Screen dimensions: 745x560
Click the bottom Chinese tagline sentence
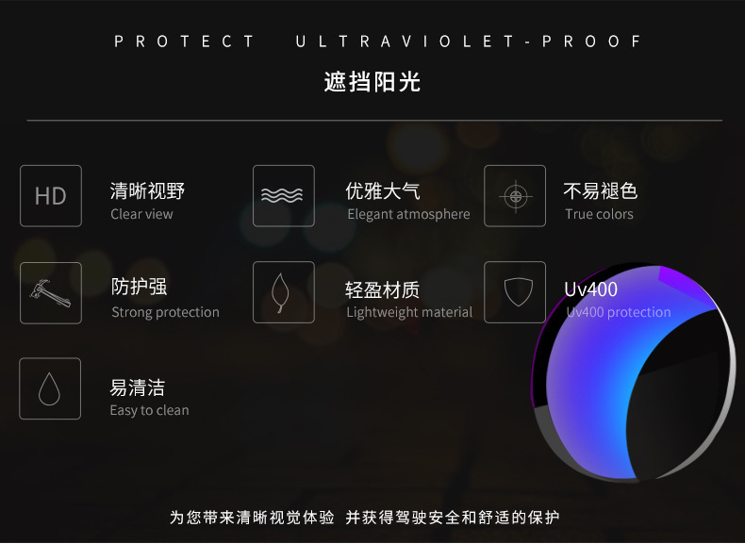364,518
